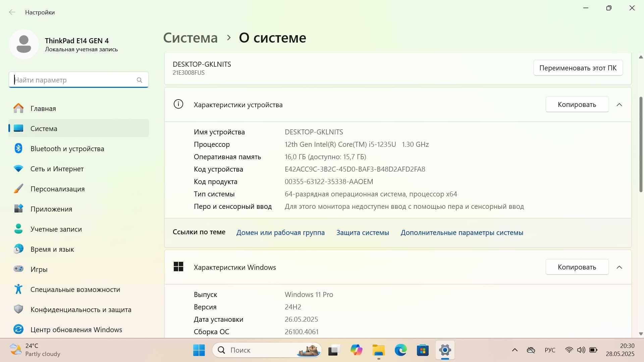
Task: Select Bluetooth и устройства menu item
Action: point(78,148)
